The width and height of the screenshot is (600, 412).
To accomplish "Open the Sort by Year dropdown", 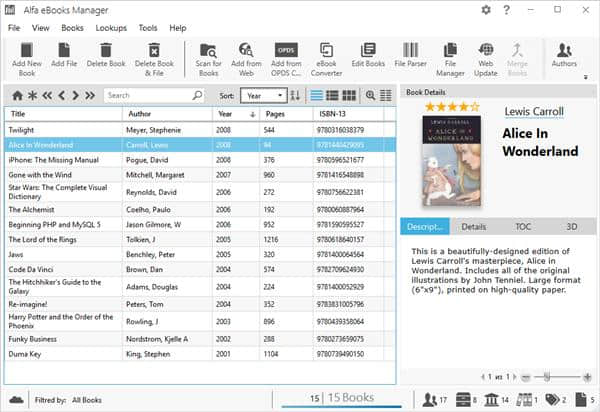I will (x=262, y=95).
